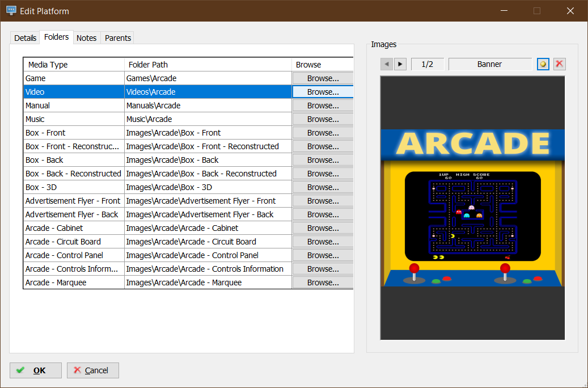Select the Video media type cell
Image resolution: width=588 pixels, height=388 pixels.
point(74,92)
